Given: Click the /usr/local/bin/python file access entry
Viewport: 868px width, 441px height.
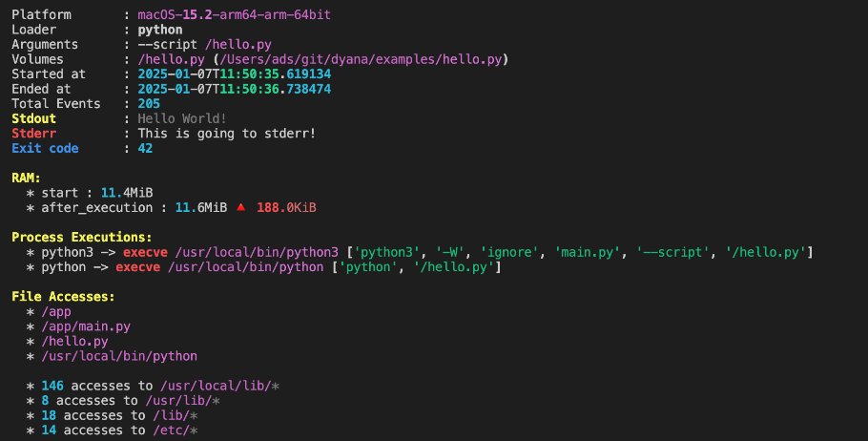Looking at the screenshot, I should pos(119,356).
